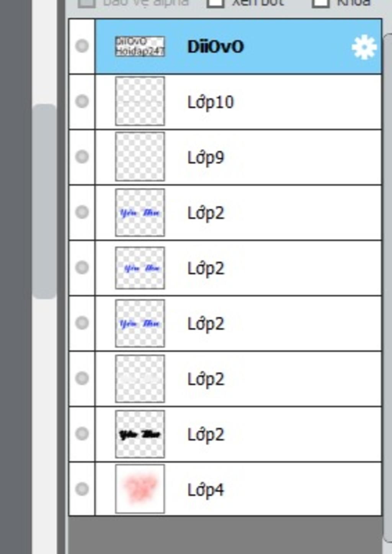Select the Lớp2 layer with empty thumbnail
Viewport: 392px width, 554px height.
(x=238, y=379)
